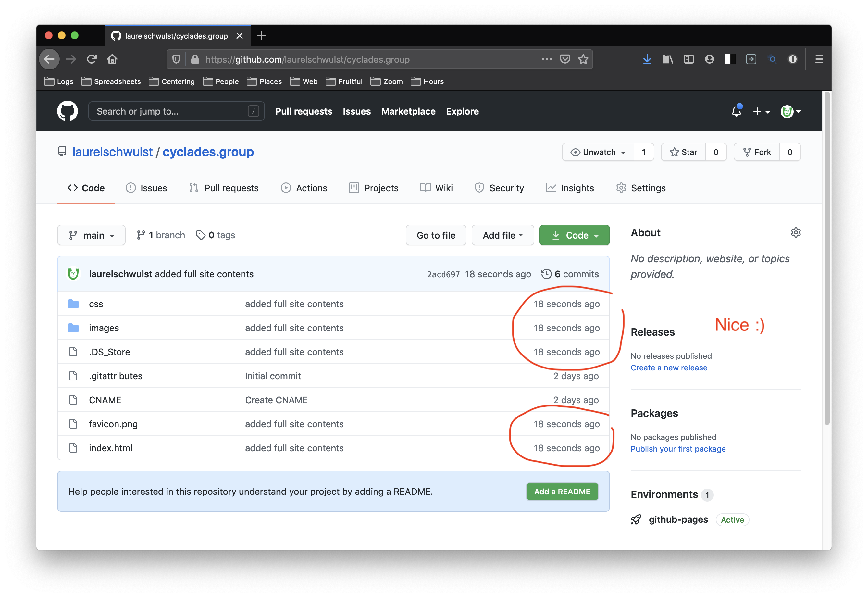Click the Firefox home icon
The height and width of the screenshot is (598, 868).
112,59
